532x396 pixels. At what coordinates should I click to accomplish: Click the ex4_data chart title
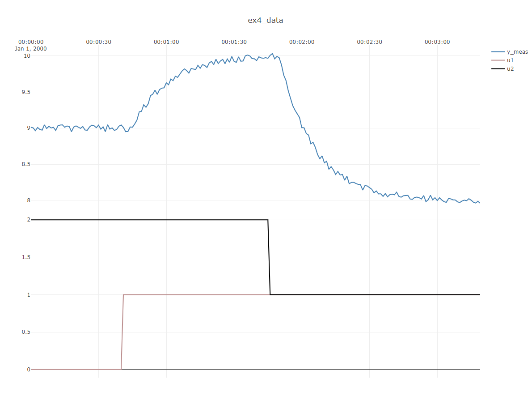coord(265,20)
